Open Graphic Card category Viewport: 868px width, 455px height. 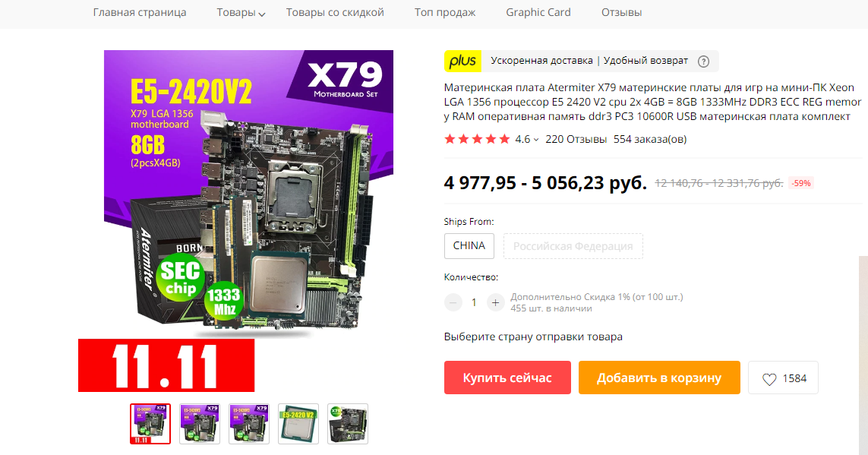(x=538, y=12)
